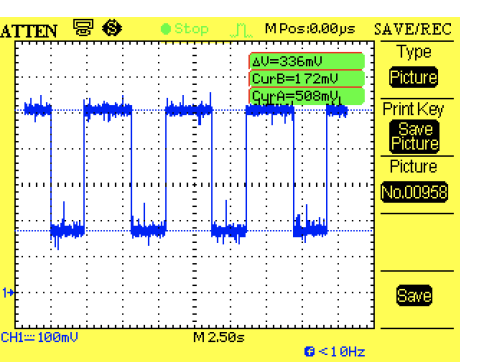Select the Picture type option
Screen dimensions: 484x362
pos(413,77)
